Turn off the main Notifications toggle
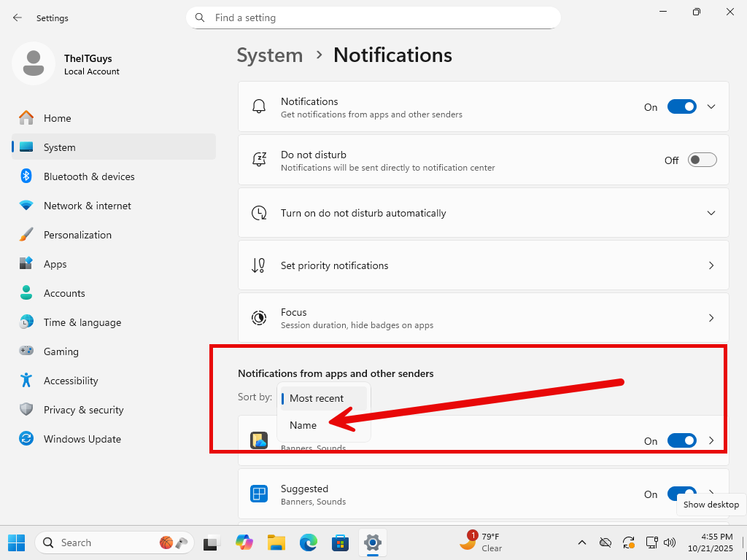The image size is (747, 560). [681, 107]
